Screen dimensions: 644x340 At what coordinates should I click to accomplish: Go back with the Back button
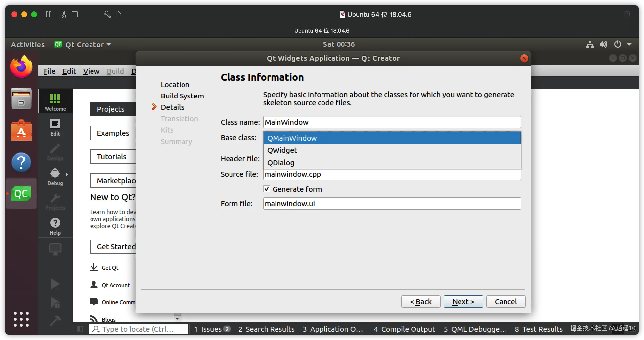[420, 302]
